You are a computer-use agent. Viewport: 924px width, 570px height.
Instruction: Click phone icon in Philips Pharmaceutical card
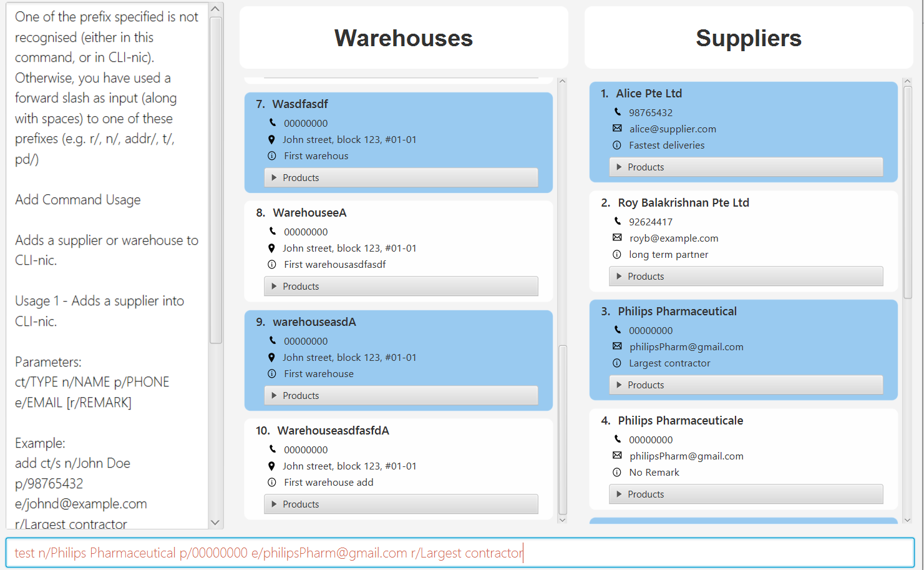[618, 330]
